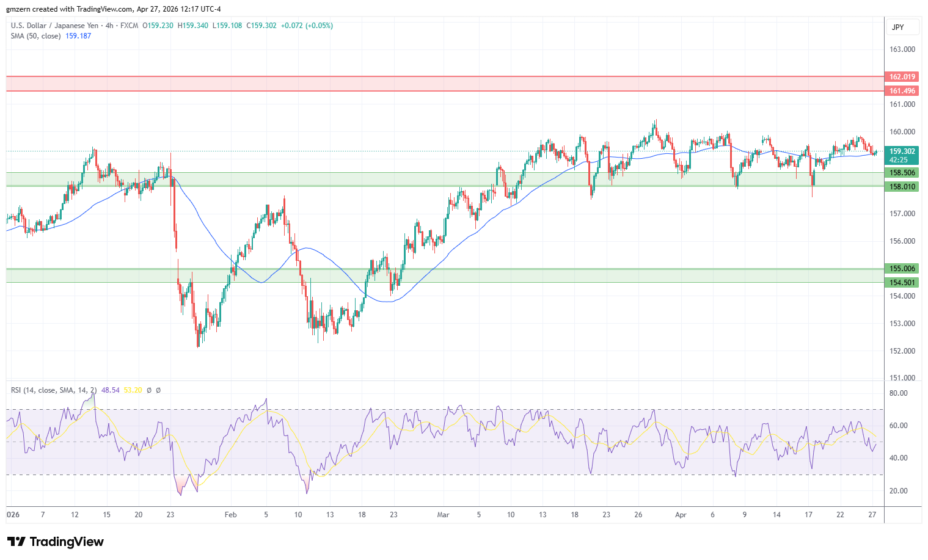Screen dimensions: 928x560
Task: Click the Feb label on the time axis
Action: tap(230, 515)
